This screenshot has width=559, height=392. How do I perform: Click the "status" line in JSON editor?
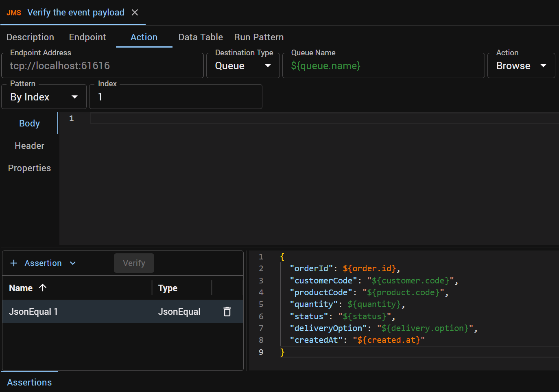pos(342,316)
